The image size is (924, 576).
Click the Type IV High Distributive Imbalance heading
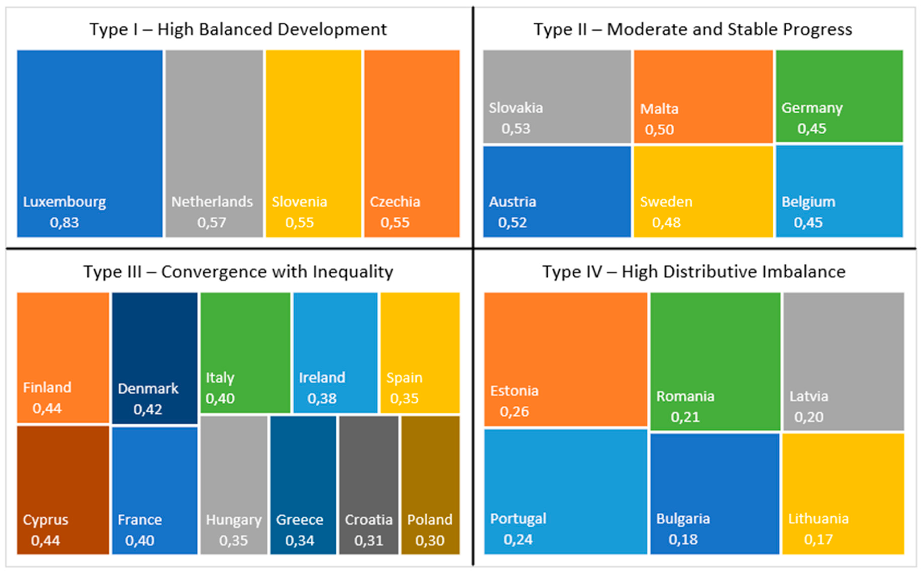point(694,272)
